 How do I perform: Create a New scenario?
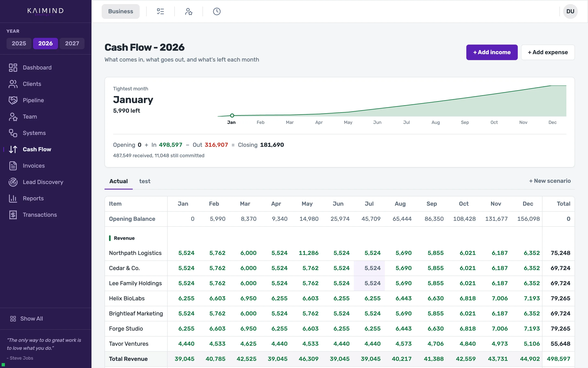550,181
